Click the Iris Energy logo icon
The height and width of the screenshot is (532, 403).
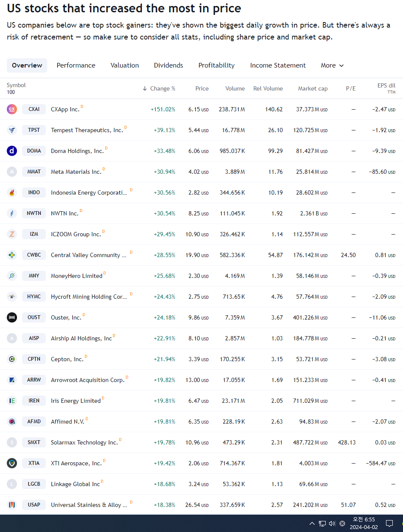coord(12,401)
